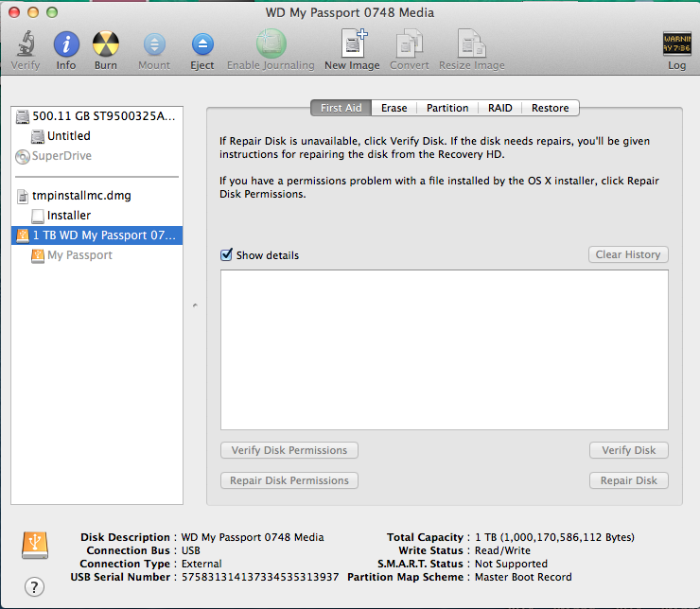This screenshot has width=700, height=609.
Task: Click the Write Status Read/Write value
Action: tap(502, 550)
